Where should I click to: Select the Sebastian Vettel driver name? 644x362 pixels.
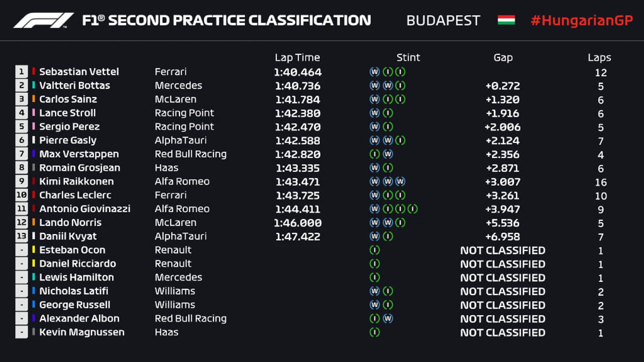click(x=79, y=71)
